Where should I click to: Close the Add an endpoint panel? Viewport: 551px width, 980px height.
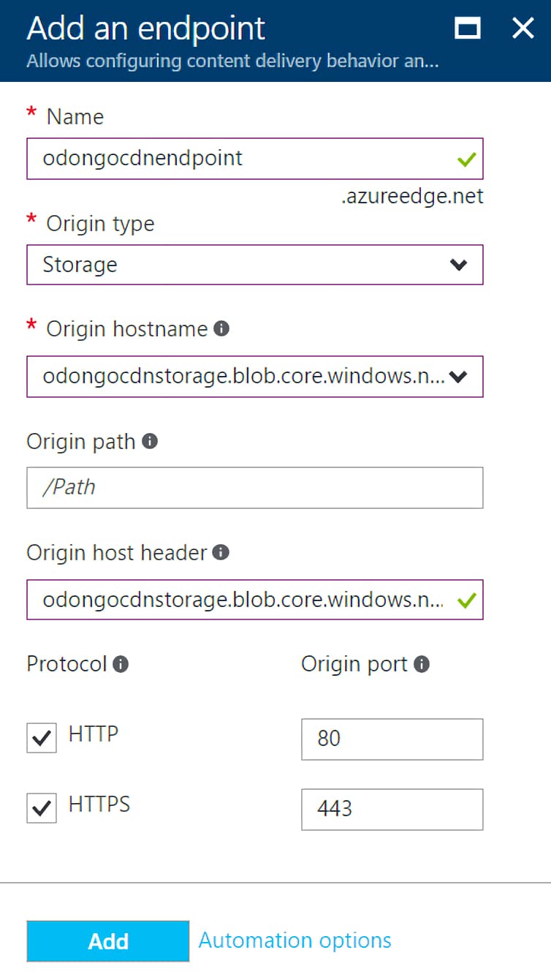click(522, 29)
